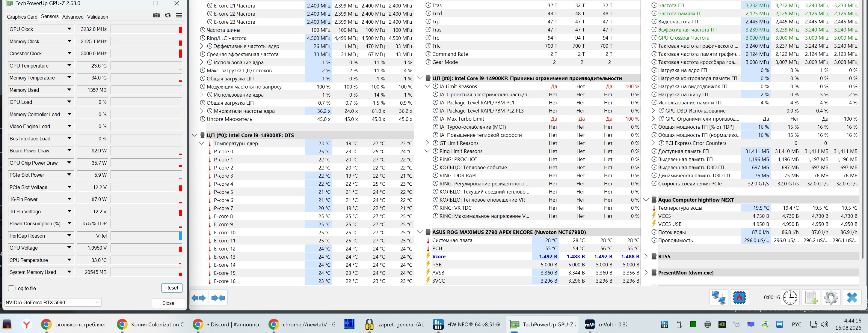Close HWiNFO sensors with the blue X
The height and width of the screenshot is (333, 868).
tap(852, 298)
